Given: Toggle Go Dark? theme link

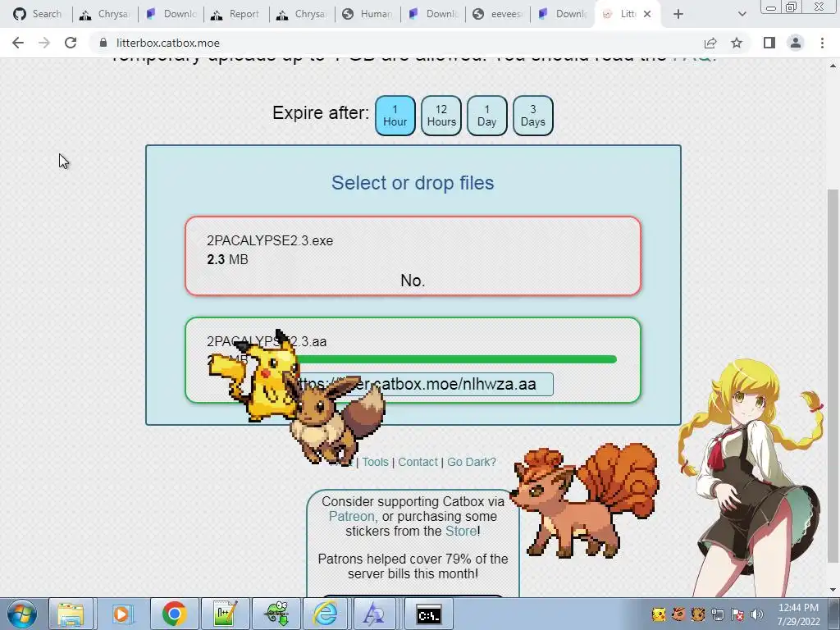Looking at the screenshot, I should tap(472, 462).
